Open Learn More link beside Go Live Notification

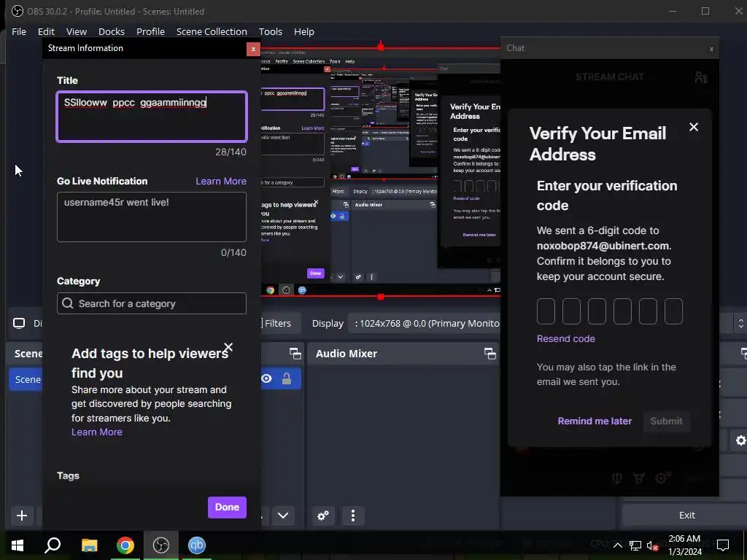click(x=221, y=181)
